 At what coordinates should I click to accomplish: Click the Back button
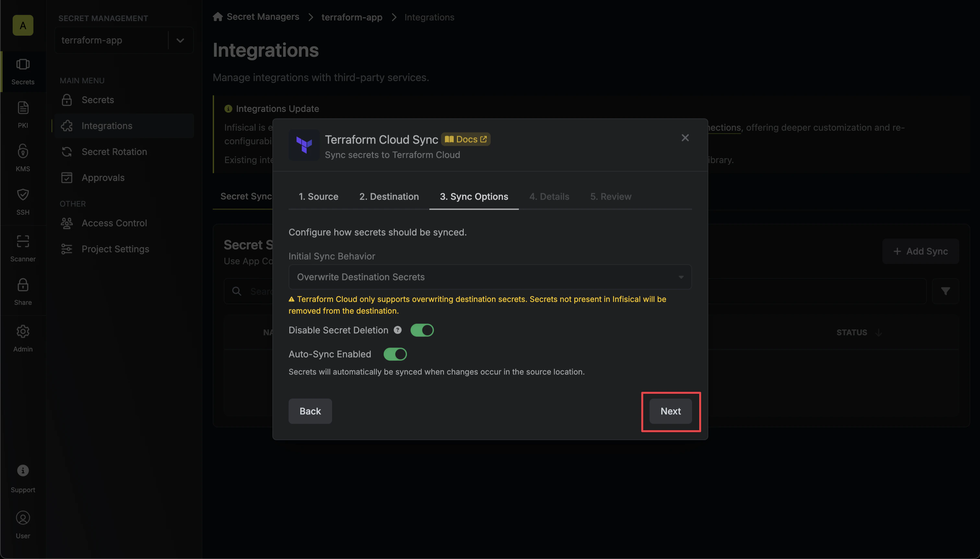click(310, 411)
